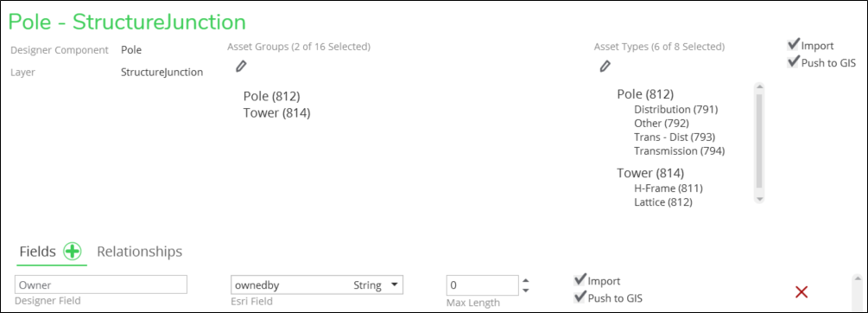Switch to the Relationships tab
This screenshot has height=313, width=868.
(140, 252)
